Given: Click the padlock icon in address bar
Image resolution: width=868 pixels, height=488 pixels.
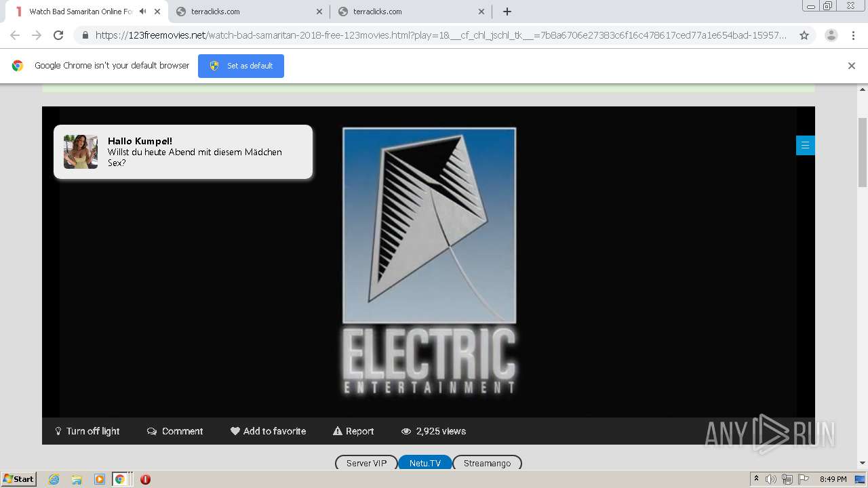Looking at the screenshot, I should pos(85,35).
